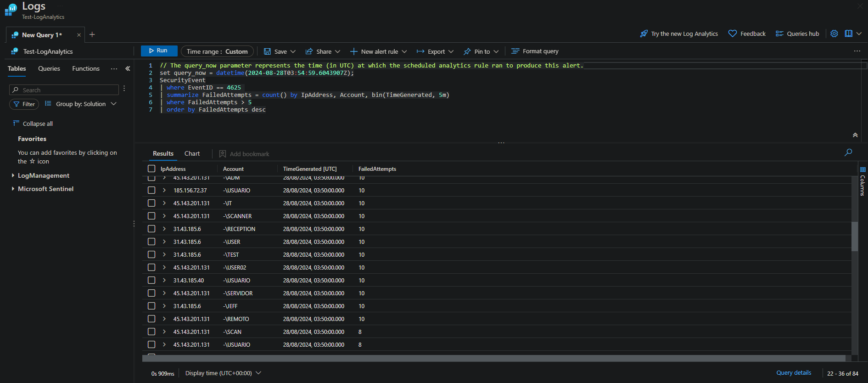Click Add bookmark
Image resolution: width=868 pixels, height=383 pixels.
point(244,154)
